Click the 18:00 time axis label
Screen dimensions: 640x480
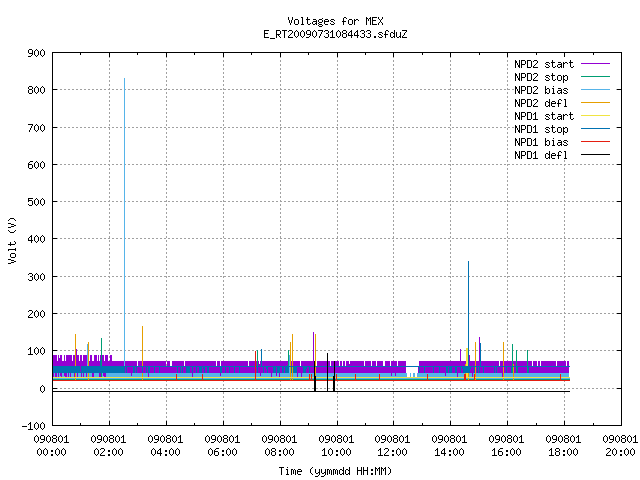563,452
